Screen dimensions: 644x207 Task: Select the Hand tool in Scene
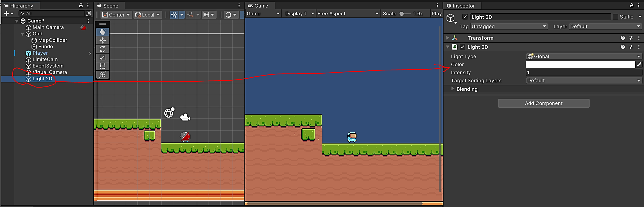(x=103, y=32)
